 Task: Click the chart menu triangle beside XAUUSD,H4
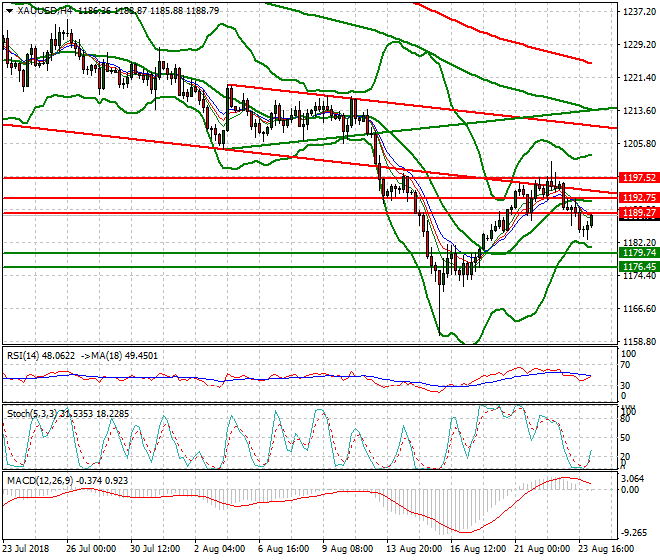coord(10,11)
